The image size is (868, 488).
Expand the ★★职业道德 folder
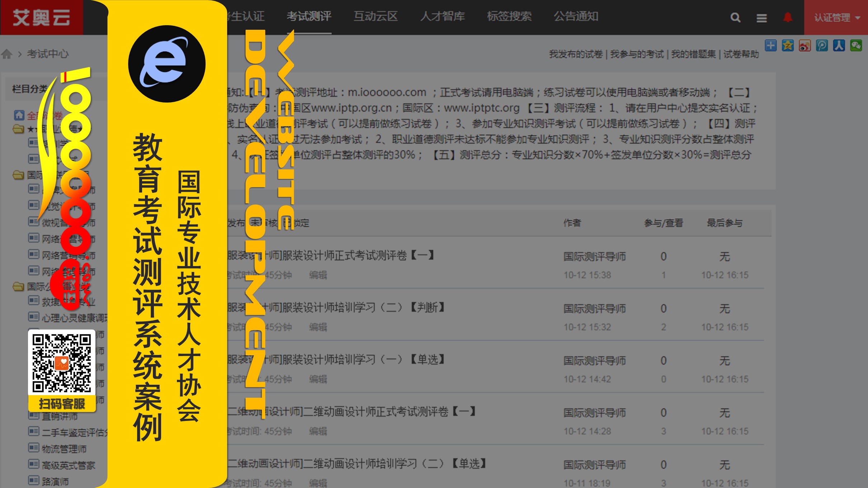(x=19, y=129)
